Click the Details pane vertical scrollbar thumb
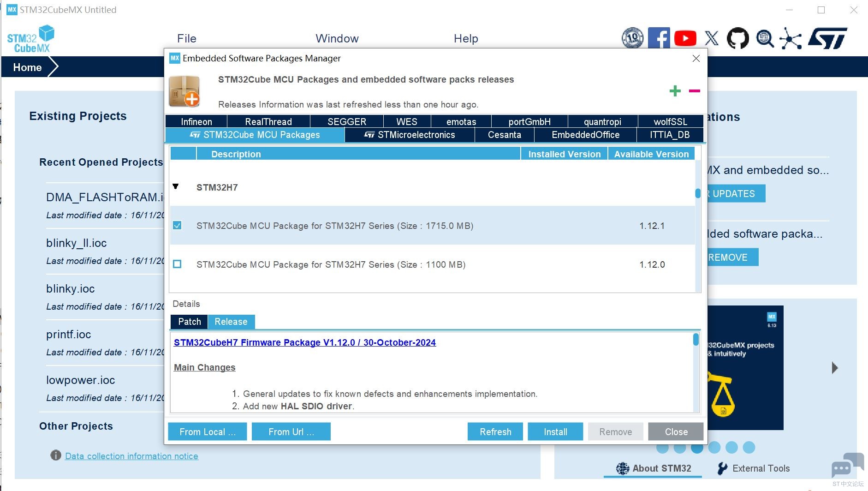Image resolution: width=868 pixels, height=491 pixels. 696,340
